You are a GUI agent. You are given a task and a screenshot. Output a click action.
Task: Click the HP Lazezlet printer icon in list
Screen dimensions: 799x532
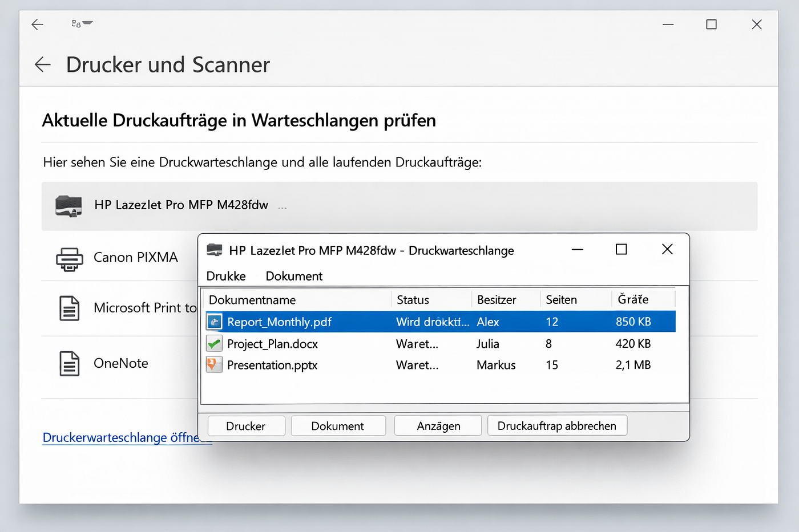pos(69,206)
